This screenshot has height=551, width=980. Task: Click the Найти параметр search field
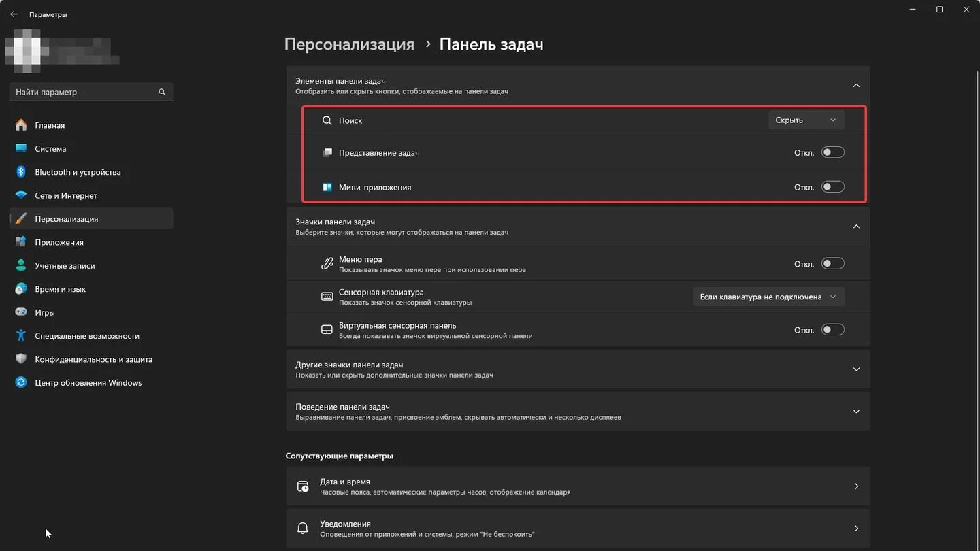[x=91, y=92]
